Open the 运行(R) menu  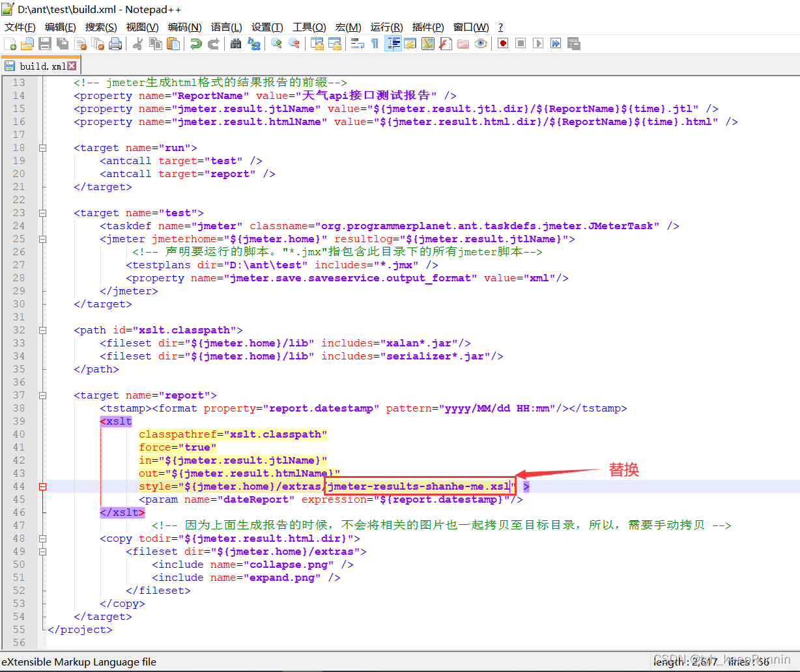[387, 27]
